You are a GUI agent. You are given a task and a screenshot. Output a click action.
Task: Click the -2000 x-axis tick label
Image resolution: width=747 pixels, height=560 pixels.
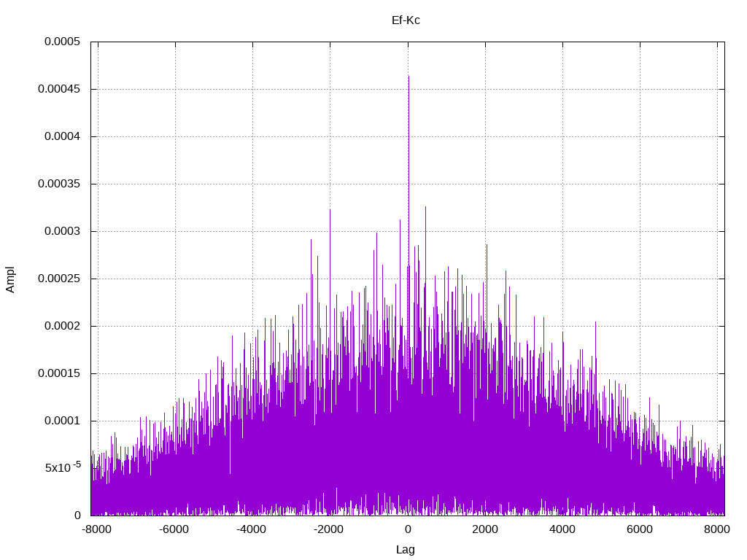pos(329,529)
